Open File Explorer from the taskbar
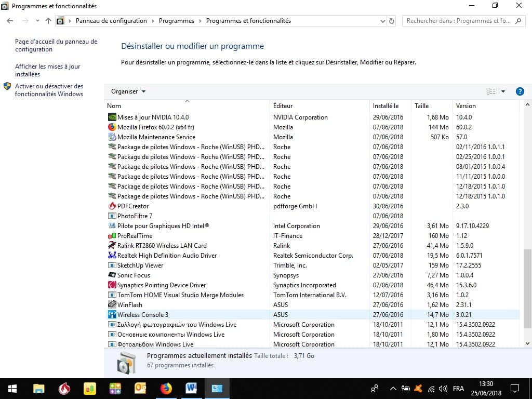The width and height of the screenshot is (532, 399). pyautogui.click(x=38, y=389)
